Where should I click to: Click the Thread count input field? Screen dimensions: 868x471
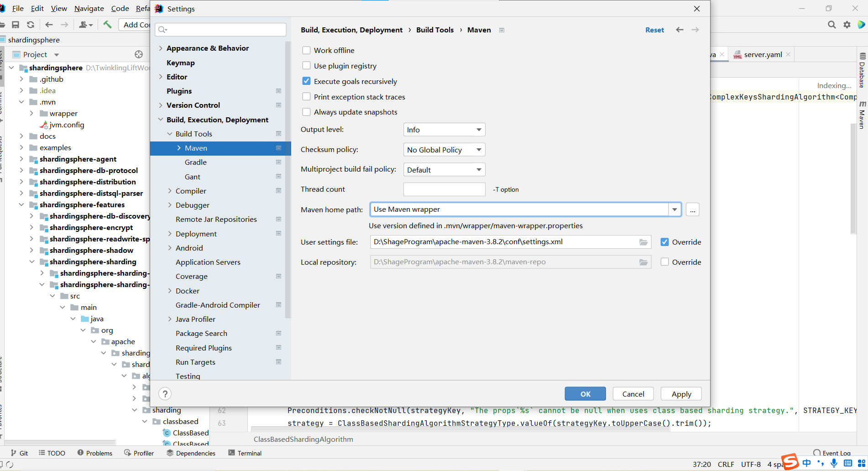pyautogui.click(x=444, y=189)
